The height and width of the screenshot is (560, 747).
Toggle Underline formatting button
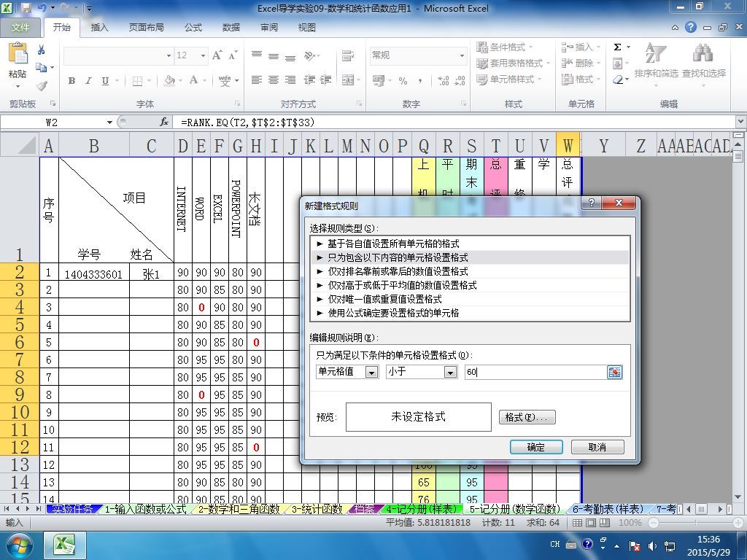click(105, 80)
